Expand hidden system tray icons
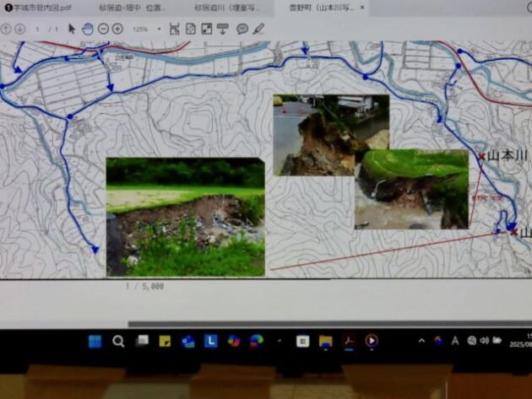 point(421,341)
